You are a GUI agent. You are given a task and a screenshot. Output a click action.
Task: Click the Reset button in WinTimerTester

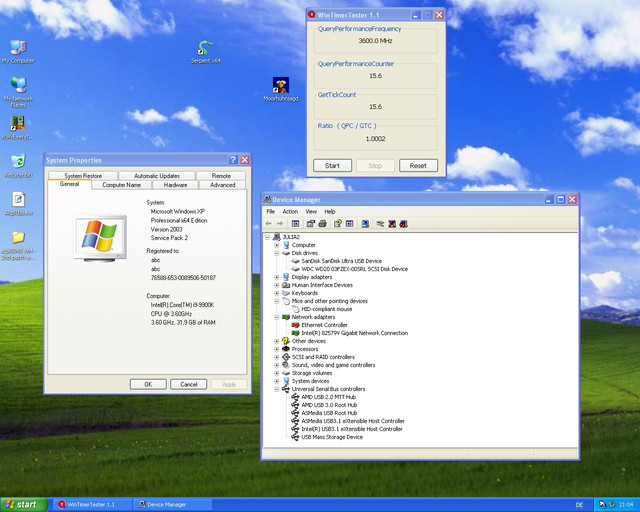(x=418, y=165)
